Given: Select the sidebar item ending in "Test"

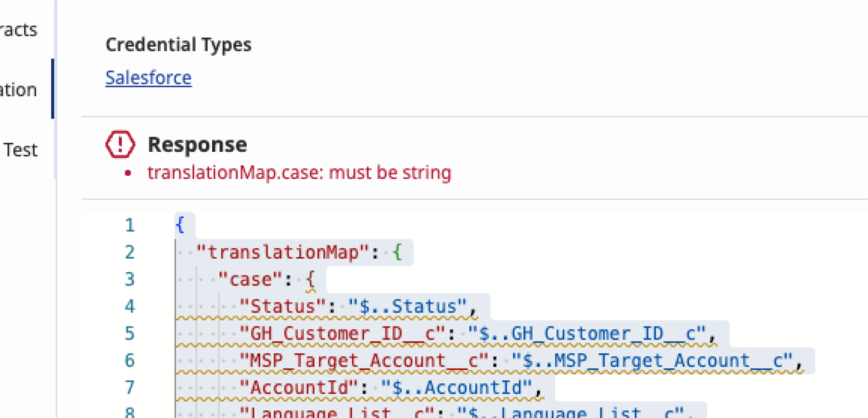Looking at the screenshot, I should point(20,150).
